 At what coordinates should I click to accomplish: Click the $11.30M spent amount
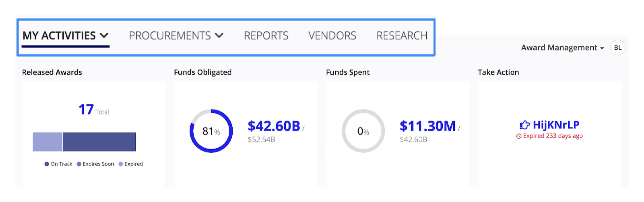click(x=427, y=126)
